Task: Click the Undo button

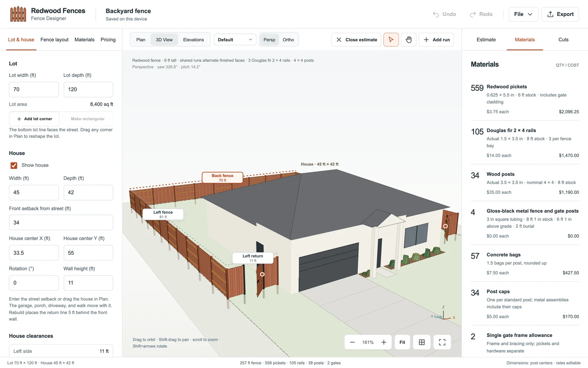Action: [x=445, y=14]
